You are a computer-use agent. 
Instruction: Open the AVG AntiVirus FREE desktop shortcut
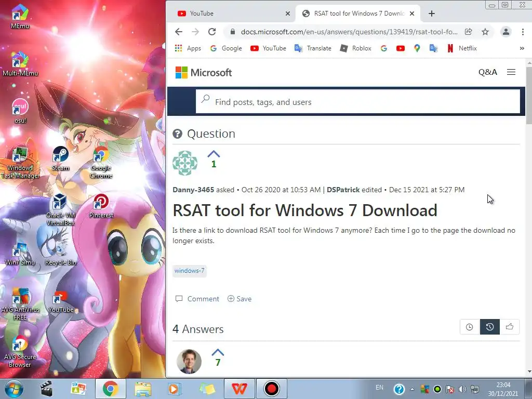click(20, 304)
